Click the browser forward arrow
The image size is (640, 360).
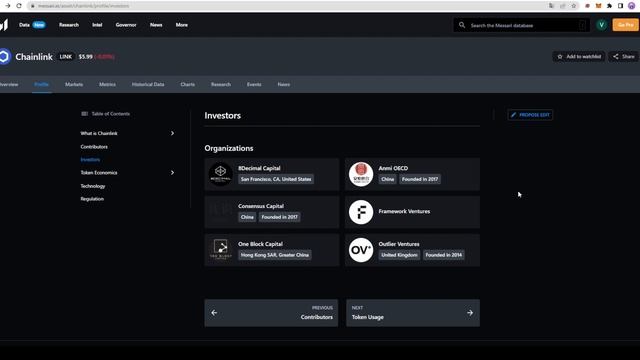click(7, 6)
